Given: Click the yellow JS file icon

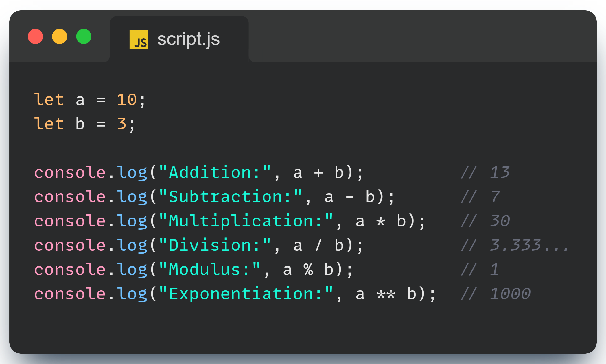Looking at the screenshot, I should coord(139,39).
